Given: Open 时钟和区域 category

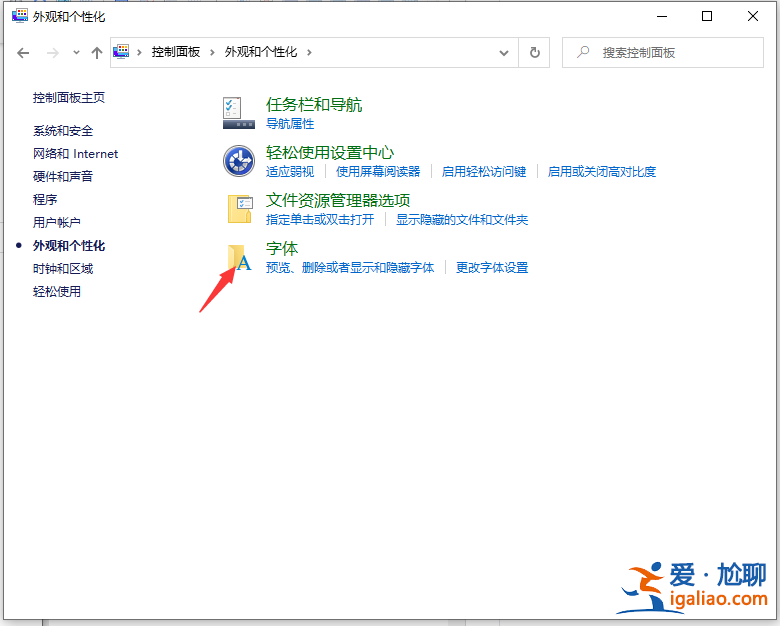Looking at the screenshot, I should [x=63, y=269].
